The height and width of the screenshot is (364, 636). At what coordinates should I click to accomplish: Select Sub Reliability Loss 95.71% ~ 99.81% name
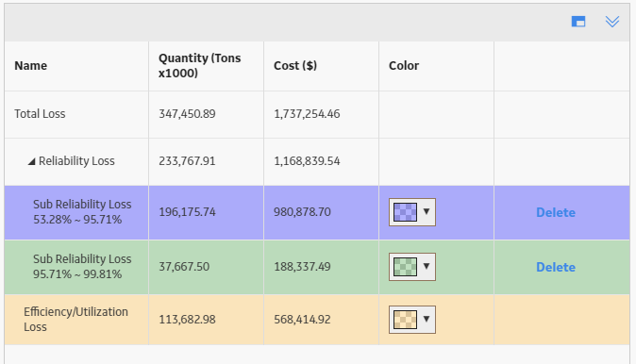point(82,267)
